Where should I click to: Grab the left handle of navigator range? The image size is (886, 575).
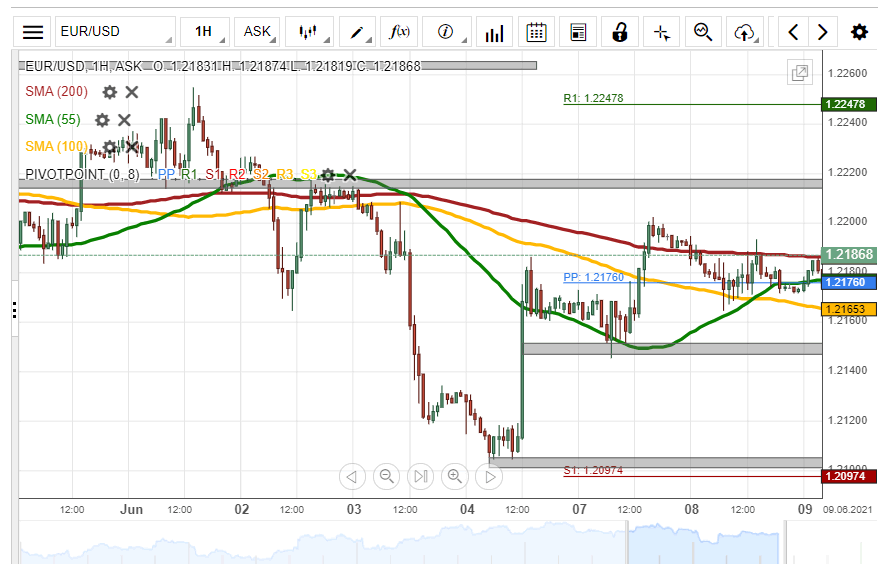coord(627,542)
